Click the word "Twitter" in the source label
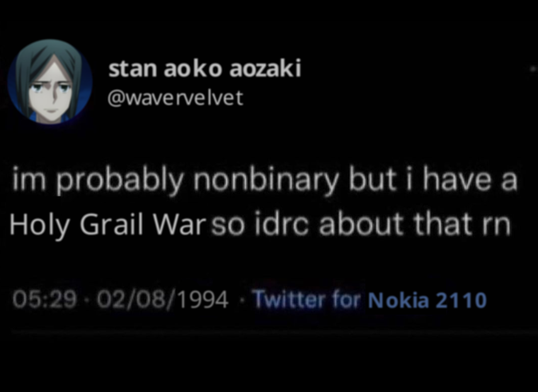 (x=289, y=300)
